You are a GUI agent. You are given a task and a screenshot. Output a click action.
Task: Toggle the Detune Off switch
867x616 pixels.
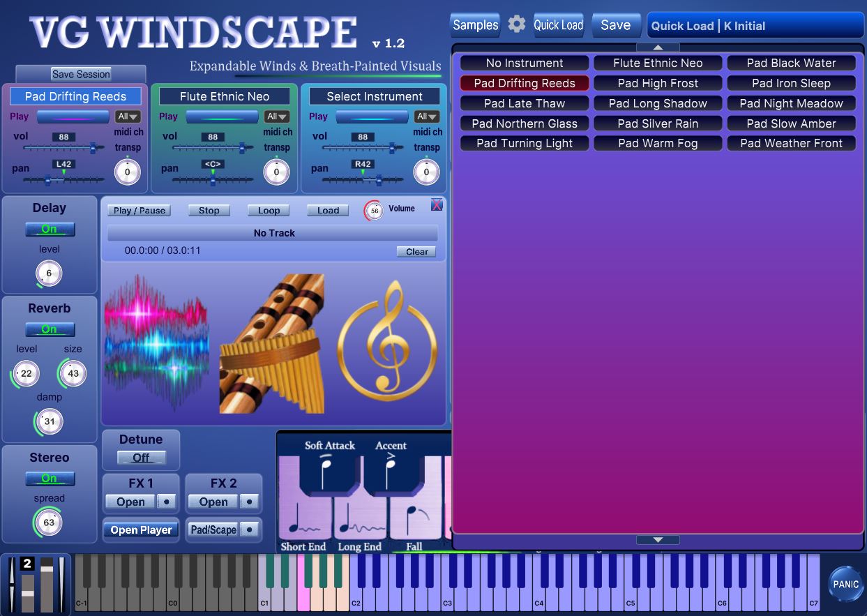141,458
